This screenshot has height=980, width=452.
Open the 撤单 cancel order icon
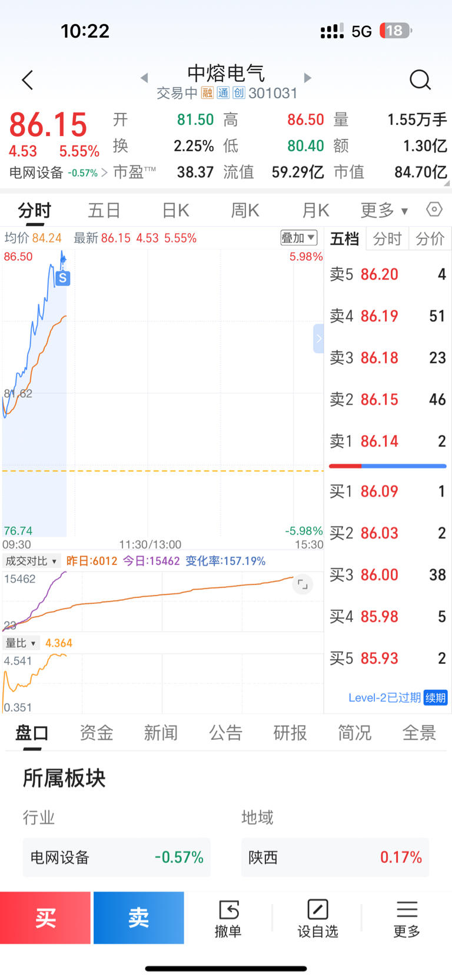[x=228, y=918]
